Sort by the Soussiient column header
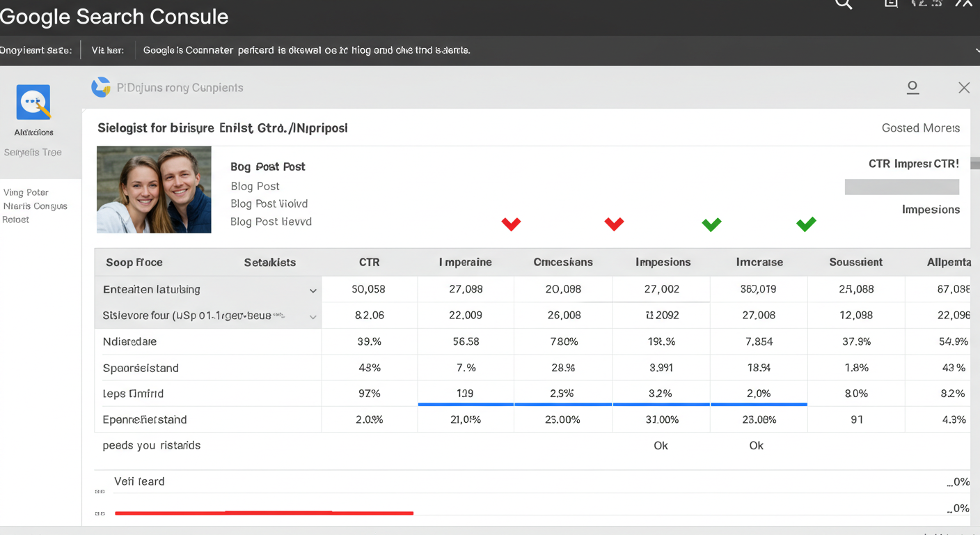Image resolution: width=980 pixels, height=535 pixels. (856, 263)
